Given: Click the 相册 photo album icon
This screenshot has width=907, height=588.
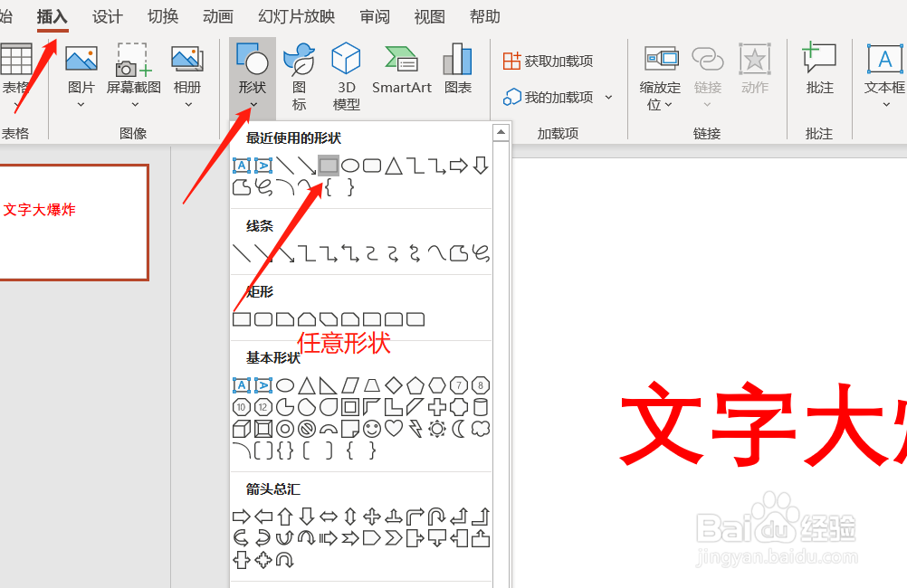Looking at the screenshot, I should click(187, 59).
